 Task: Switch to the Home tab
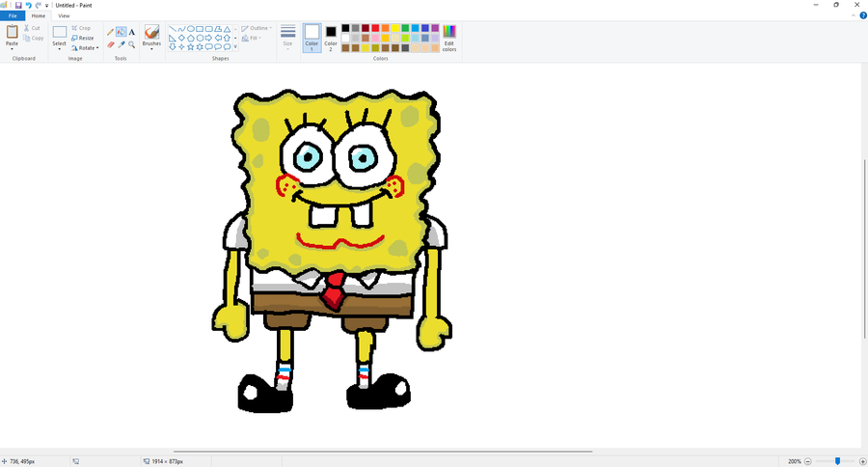click(39, 15)
